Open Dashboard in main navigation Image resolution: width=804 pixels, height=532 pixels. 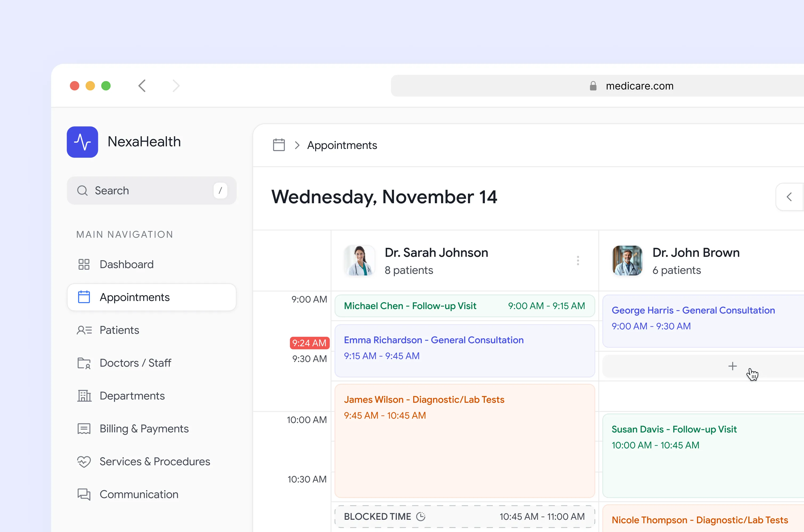click(126, 264)
